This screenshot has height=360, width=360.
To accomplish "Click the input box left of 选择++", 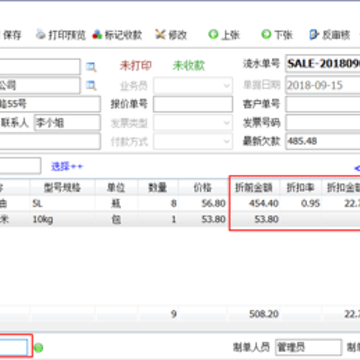I will tap(20, 166).
